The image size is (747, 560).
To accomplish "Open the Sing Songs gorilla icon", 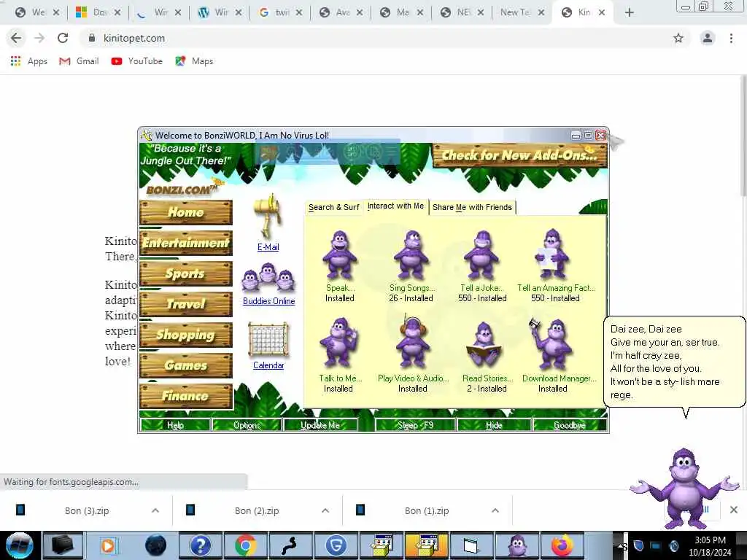I will pyautogui.click(x=411, y=255).
